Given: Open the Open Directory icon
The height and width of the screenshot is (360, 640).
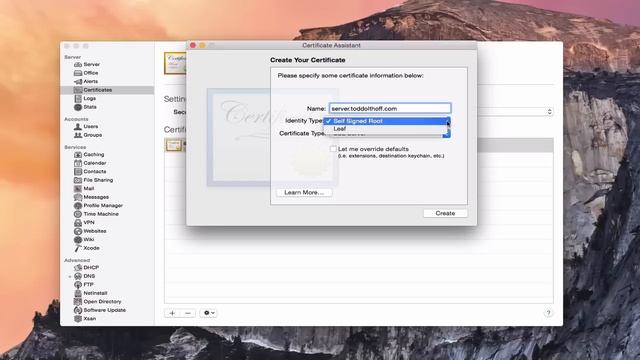Looking at the screenshot, I should pos(78,302).
